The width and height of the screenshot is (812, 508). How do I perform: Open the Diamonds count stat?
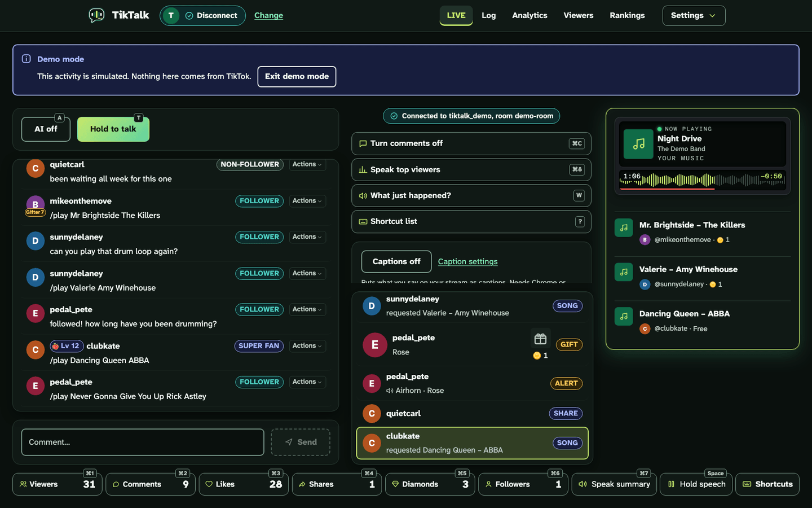pos(430,484)
